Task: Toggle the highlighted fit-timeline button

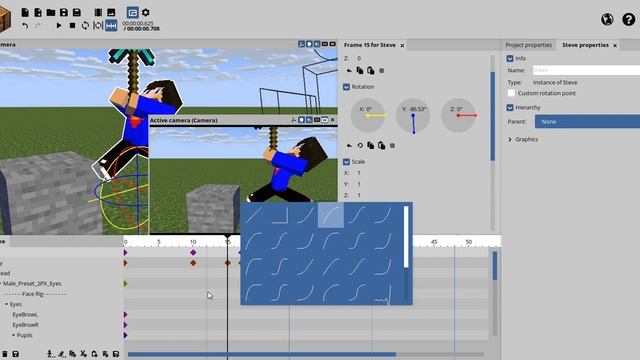Action: point(111,25)
